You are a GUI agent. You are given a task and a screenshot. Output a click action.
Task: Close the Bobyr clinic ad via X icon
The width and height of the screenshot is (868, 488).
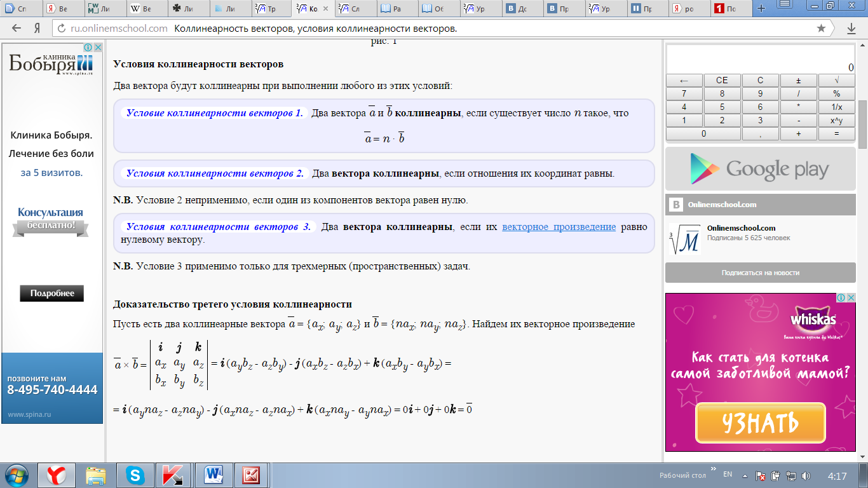coord(98,48)
